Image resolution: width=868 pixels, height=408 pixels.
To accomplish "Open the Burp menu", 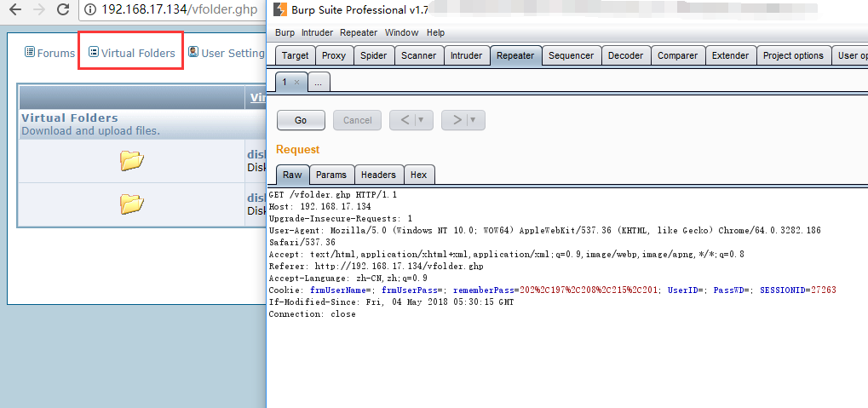I will point(285,32).
